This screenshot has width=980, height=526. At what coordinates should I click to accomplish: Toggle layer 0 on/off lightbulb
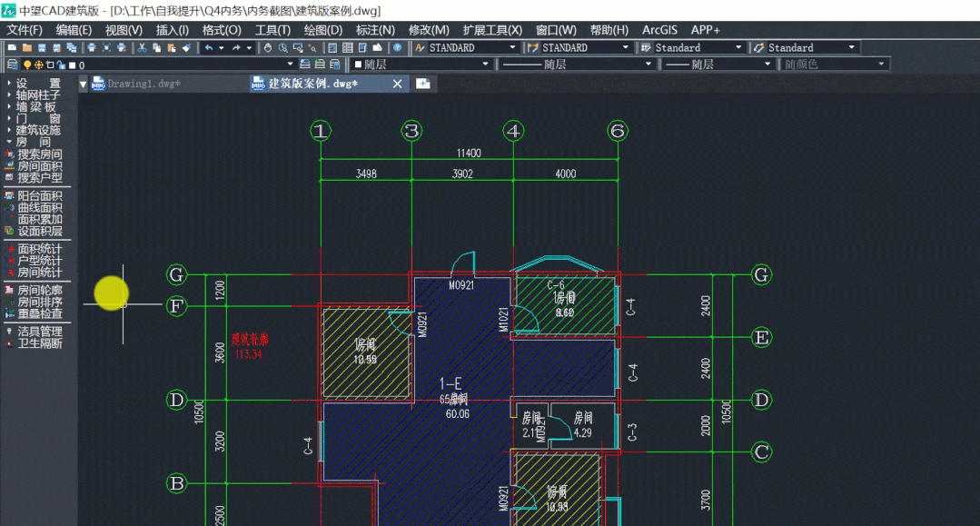(x=27, y=65)
